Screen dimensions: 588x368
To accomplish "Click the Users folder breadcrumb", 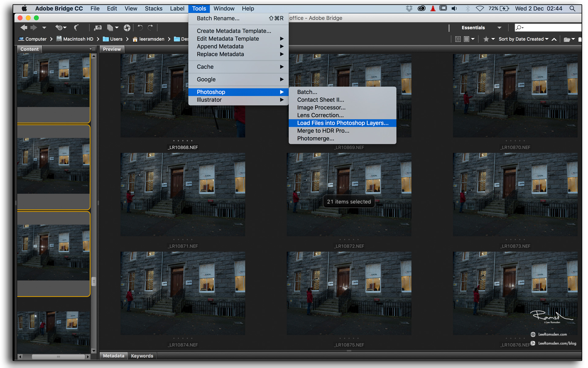I will 113,39.
